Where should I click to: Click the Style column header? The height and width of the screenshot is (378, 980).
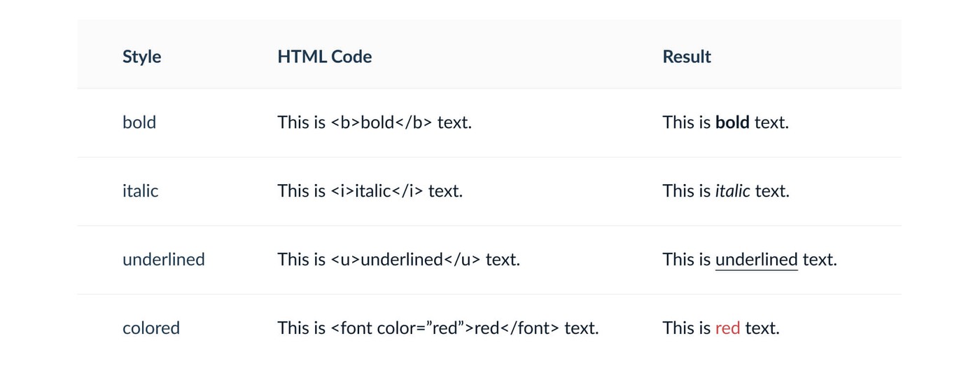[x=141, y=57]
